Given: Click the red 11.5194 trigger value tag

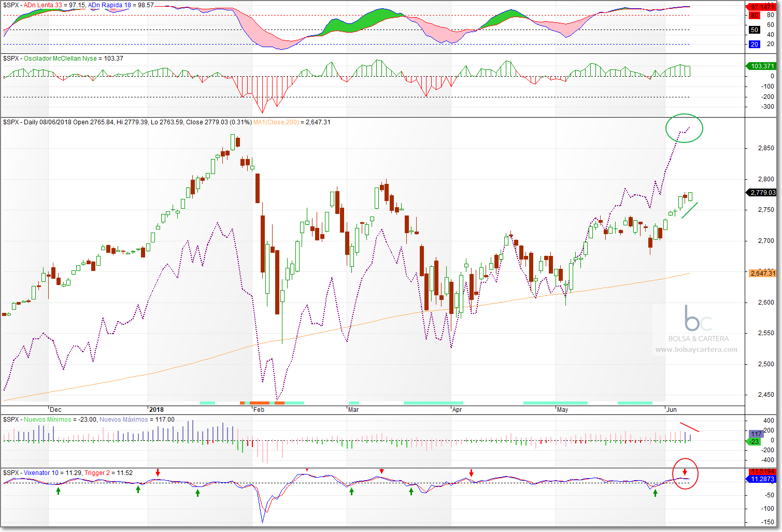Looking at the screenshot, I should (x=763, y=471).
